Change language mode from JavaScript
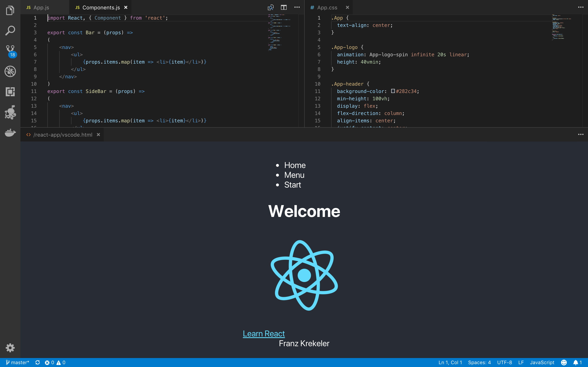This screenshot has width=588, height=367. 542,362
